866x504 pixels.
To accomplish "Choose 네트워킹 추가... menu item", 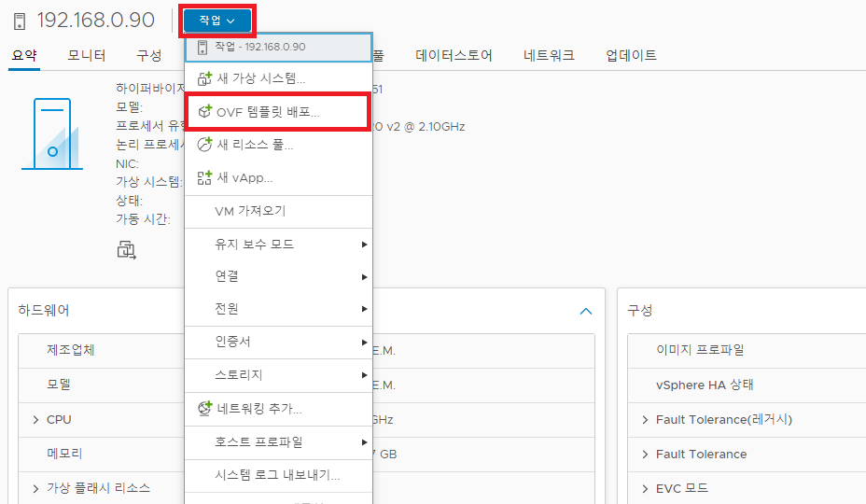I will click(279, 409).
